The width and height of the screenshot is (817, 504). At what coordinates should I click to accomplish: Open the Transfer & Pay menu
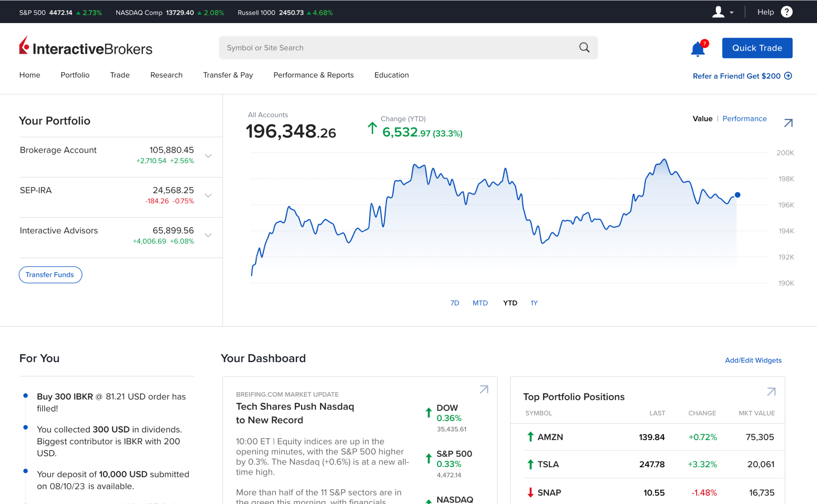(x=228, y=75)
